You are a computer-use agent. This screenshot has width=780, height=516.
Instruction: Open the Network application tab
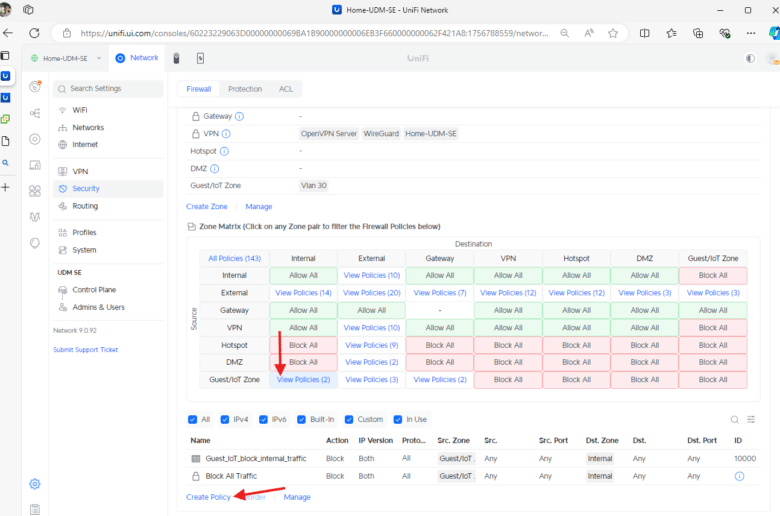137,58
